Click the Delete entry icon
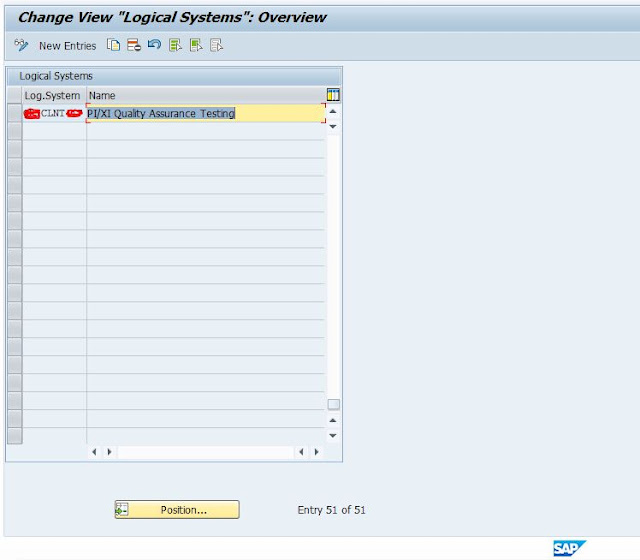Screen dimensions: 640x560 [x=134, y=45]
